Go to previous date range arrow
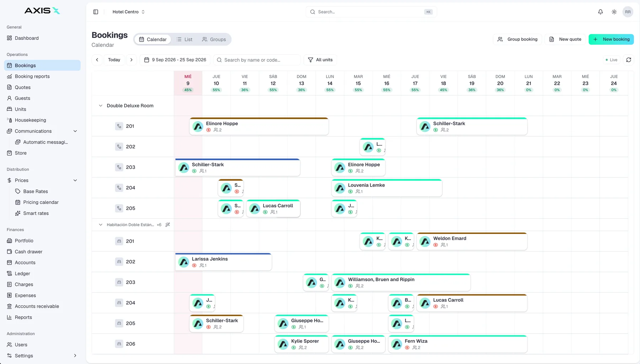 point(97,60)
